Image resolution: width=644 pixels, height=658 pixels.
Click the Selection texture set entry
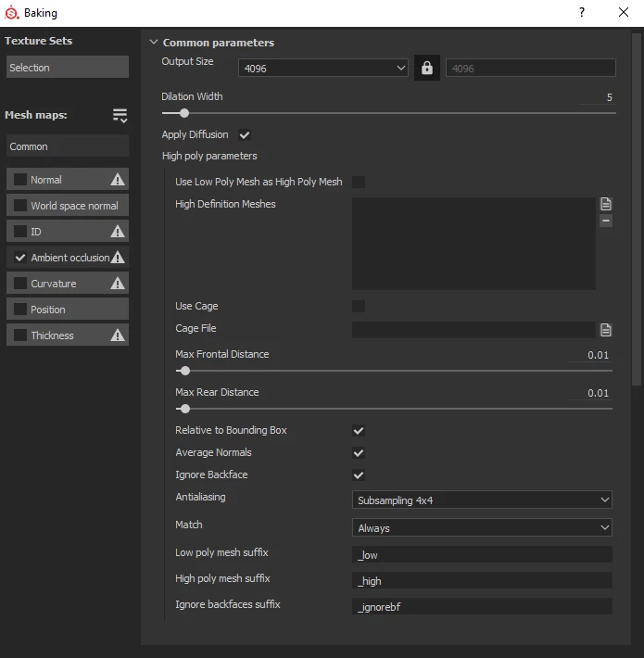click(x=68, y=67)
